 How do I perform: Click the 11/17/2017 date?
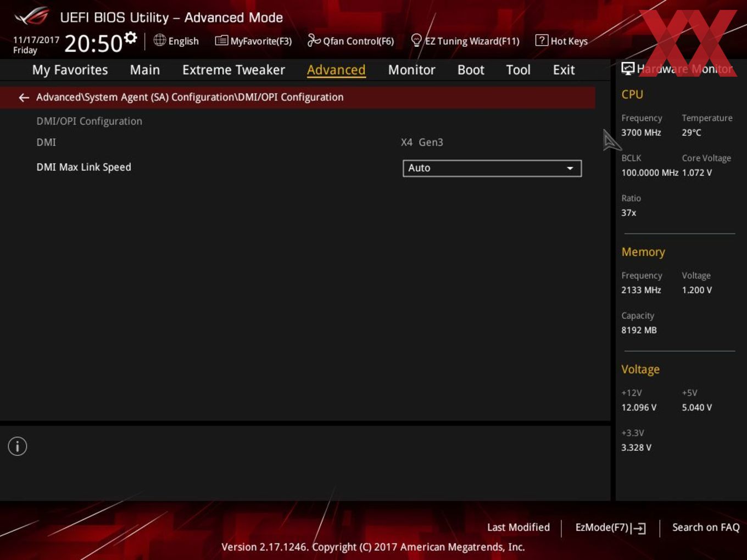(36, 40)
